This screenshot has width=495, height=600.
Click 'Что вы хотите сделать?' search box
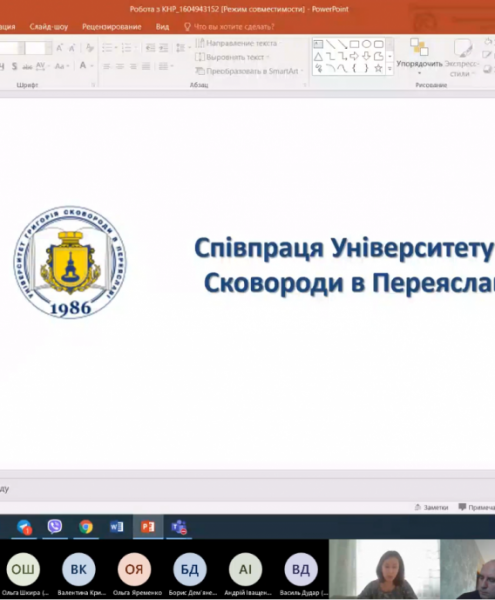click(x=229, y=27)
